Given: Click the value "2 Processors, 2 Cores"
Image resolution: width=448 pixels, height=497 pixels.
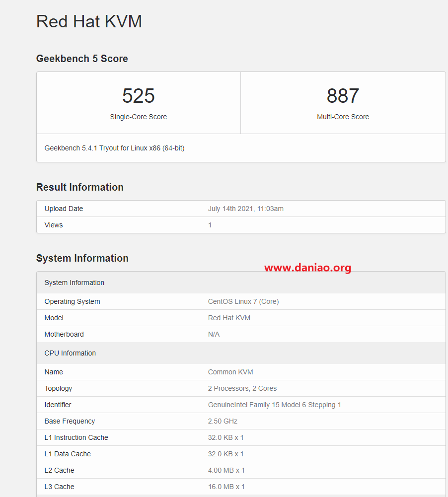Looking at the screenshot, I should pos(242,389).
